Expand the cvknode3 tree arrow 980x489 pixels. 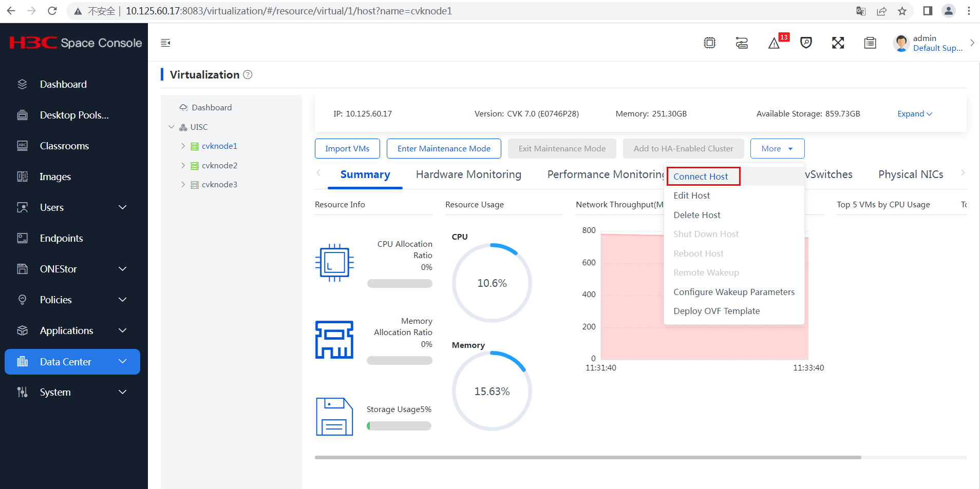click(x=183, y=185)
